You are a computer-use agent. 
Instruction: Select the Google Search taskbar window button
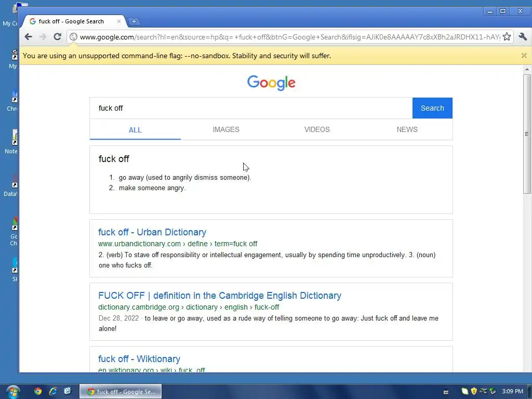(x=121, y=392)
